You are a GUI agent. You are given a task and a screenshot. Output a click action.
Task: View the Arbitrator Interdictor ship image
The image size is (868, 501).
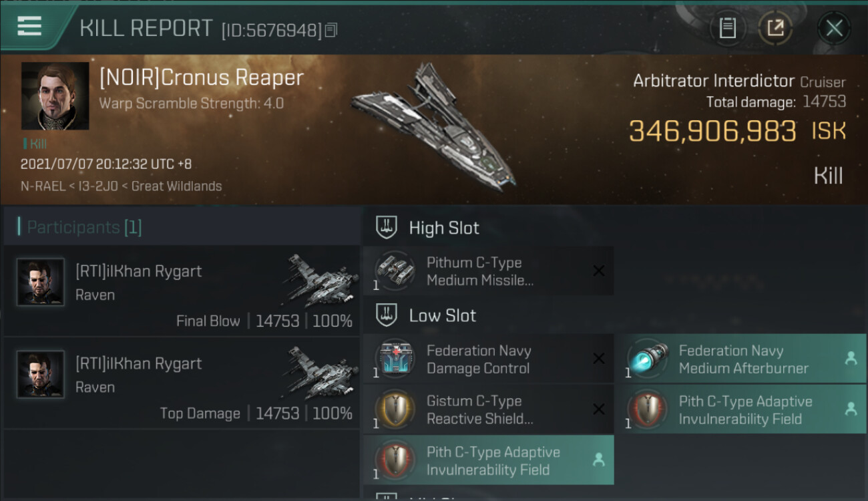click(434, 125)
